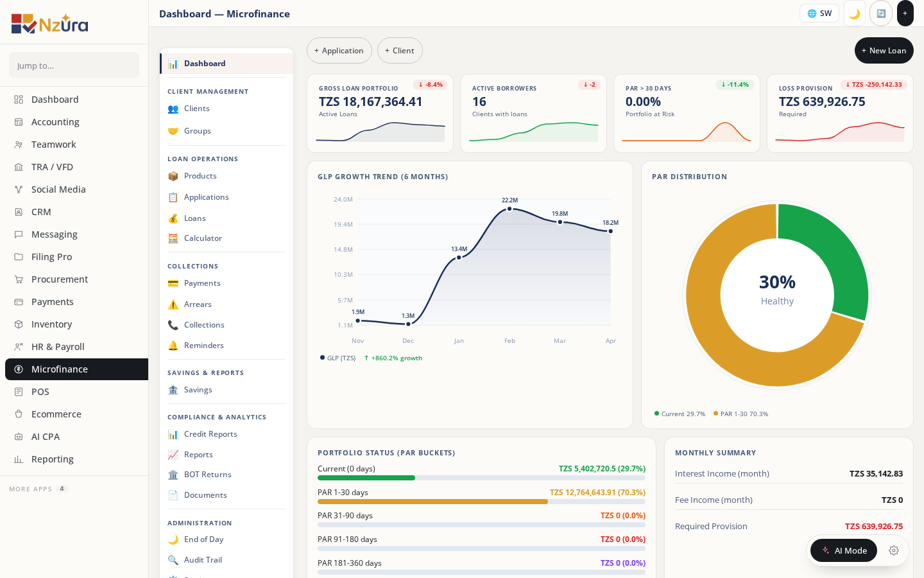The image size is (924, 578).
Task: Open Payments in left app sidebar
Action: click(x=76, y=302)
